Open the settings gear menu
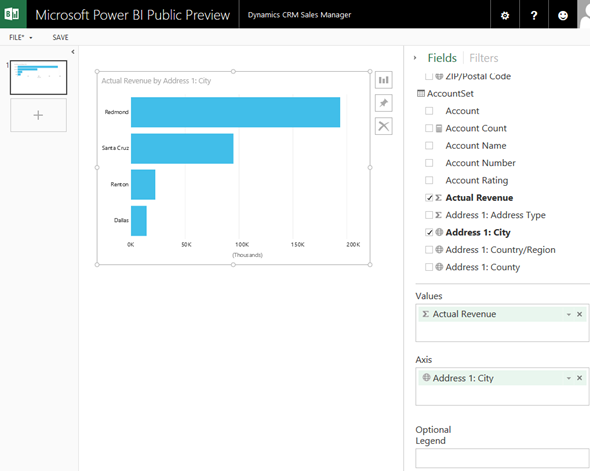The width and height of the screenshot is (590, 471). (505, 15)
